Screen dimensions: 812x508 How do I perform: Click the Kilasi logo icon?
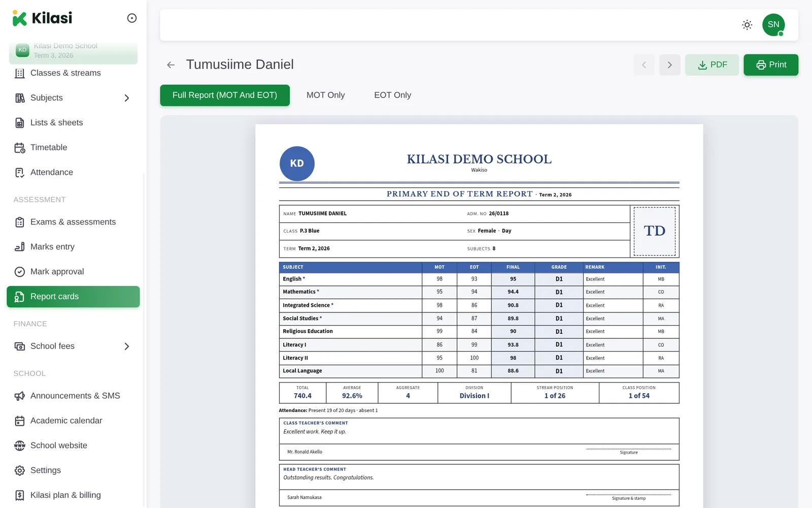click(19, 18)
